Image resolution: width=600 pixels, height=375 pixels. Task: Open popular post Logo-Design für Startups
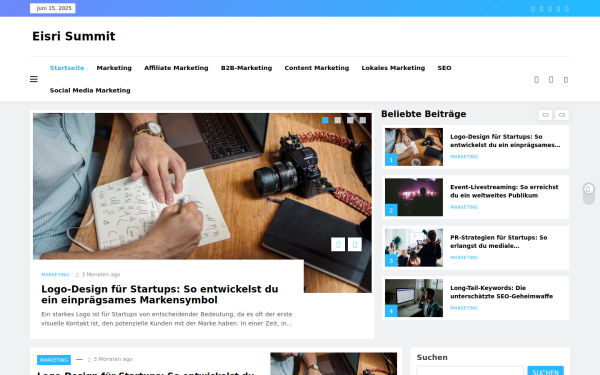[505, 141]
